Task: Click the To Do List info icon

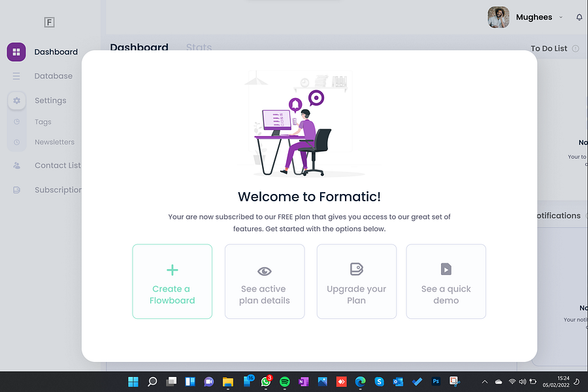Action: tap(576, 48)
